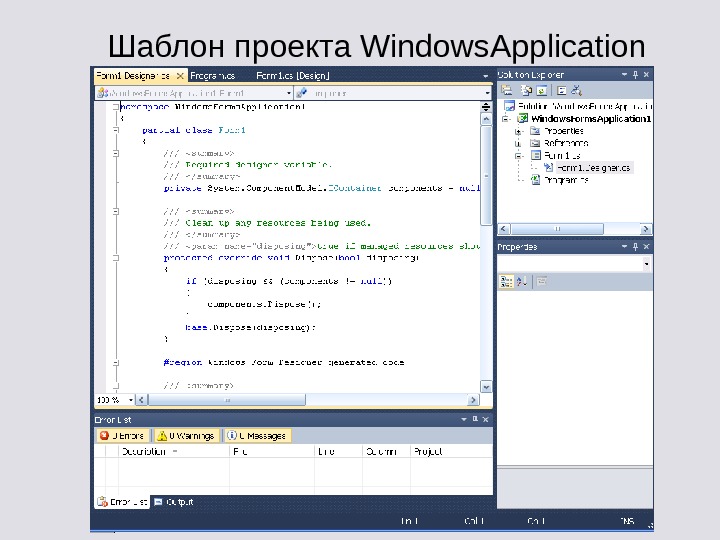This screenshot has height=540, width=720.
Task: Open the document tabs overflow dropdown
Action: [x=485, y=76]
